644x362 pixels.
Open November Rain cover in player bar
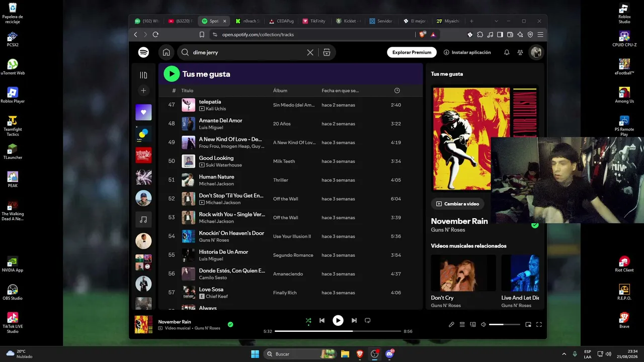(x=143, y=324)
